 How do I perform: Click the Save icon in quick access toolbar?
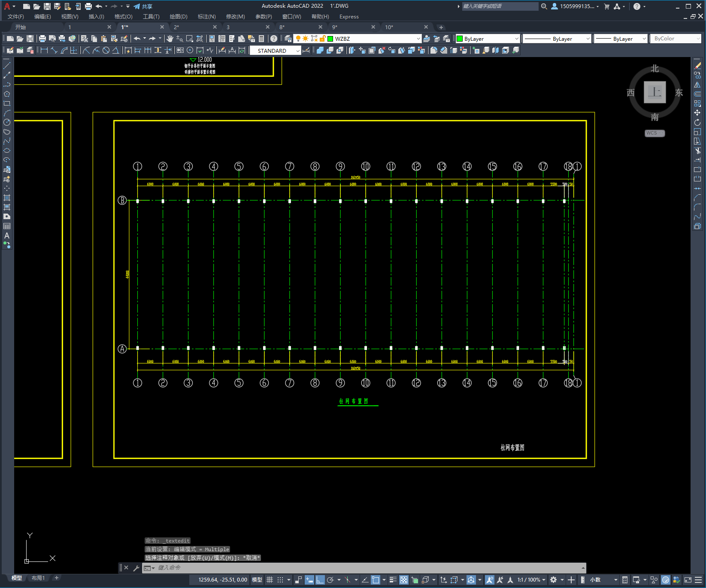click(x=47, y=6)
